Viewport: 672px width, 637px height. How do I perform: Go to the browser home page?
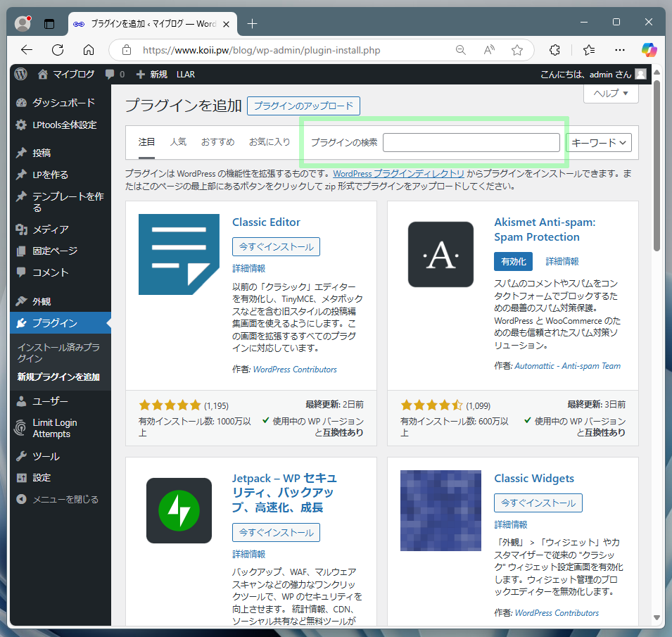click(89, 50)
